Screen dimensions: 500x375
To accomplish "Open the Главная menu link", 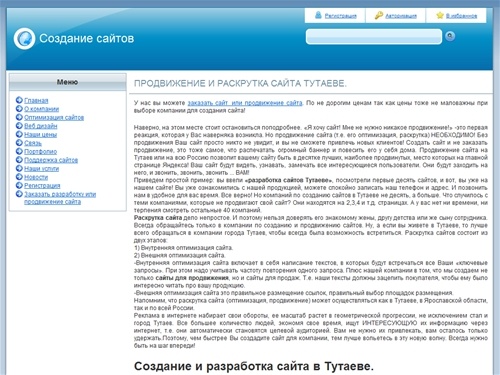I will click(36, 101).
